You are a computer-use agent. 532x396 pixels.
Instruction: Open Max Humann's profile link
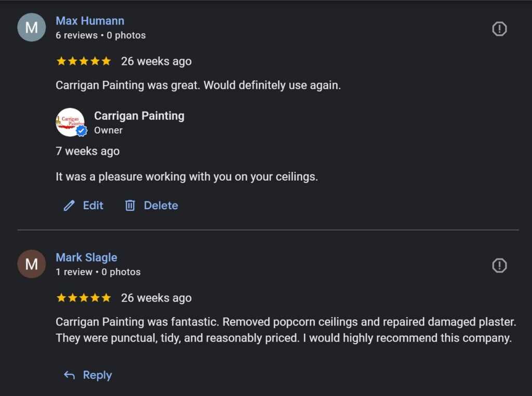90,20
